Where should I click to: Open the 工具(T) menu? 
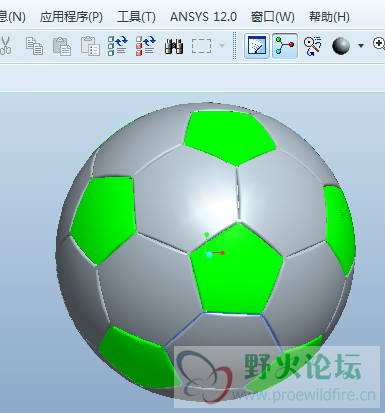click(x=136, y=16)
